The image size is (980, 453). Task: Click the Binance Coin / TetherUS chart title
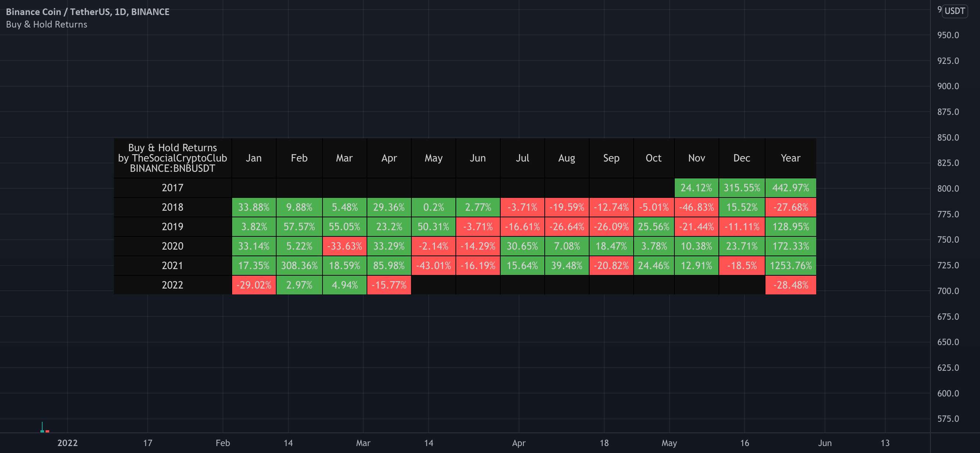(87, 12)
